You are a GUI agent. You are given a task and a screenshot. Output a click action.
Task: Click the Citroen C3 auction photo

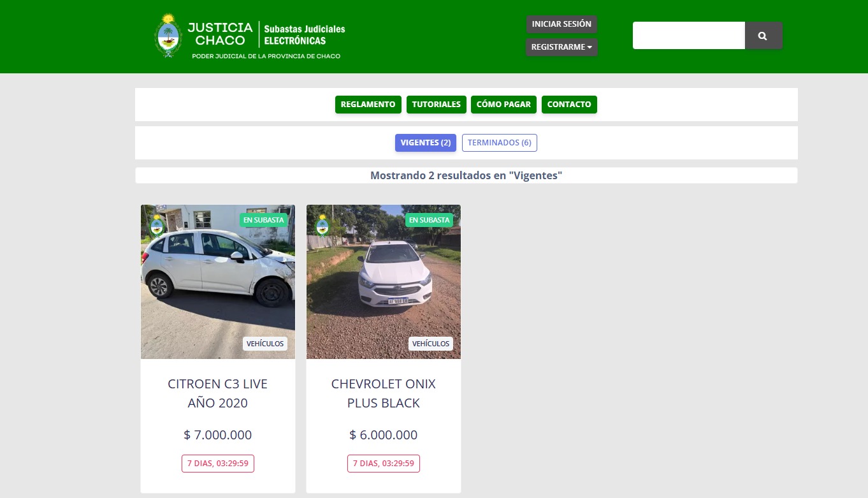217,281
